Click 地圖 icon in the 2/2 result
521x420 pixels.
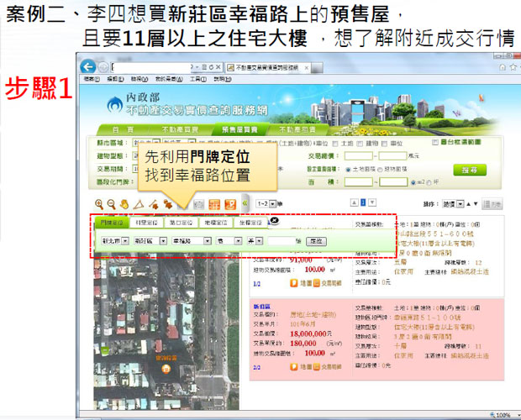(x=294, y=367)
